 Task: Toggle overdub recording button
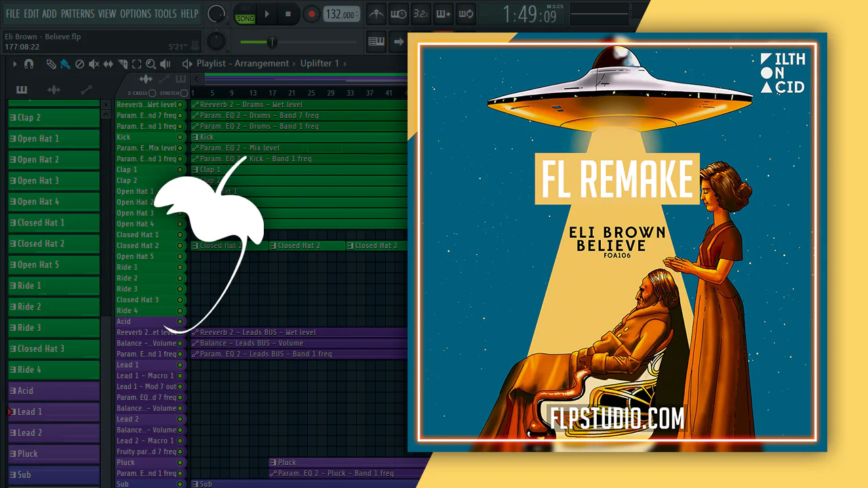443,14
